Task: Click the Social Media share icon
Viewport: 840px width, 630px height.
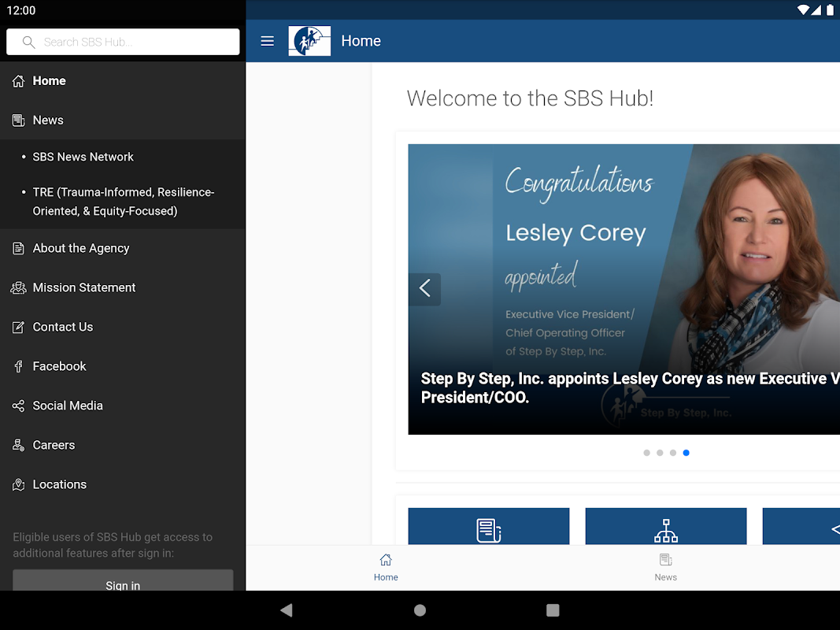Action: click(18, 406)
